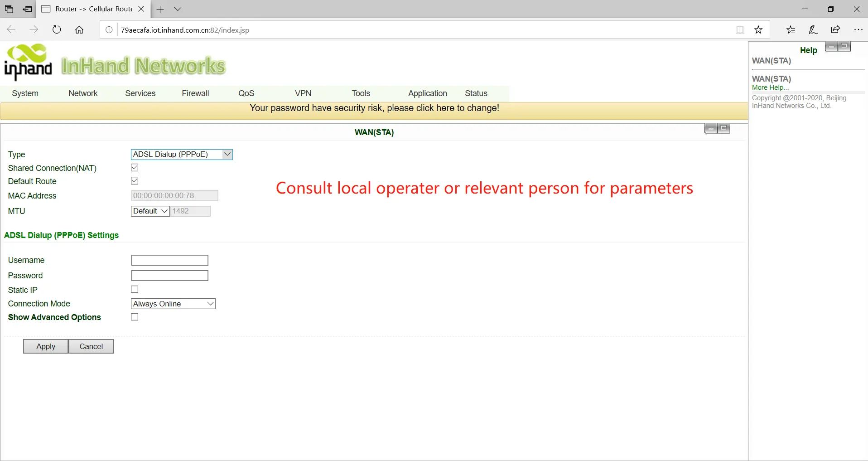The image size is (868, 461).
Task: Open the favorites hub icon
Action: point(791,30)
